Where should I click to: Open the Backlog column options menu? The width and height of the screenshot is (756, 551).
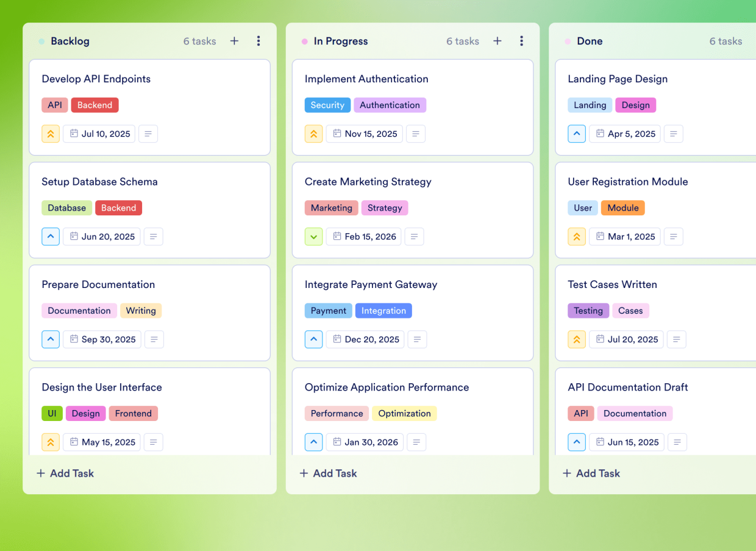click(x=259, y=41)
